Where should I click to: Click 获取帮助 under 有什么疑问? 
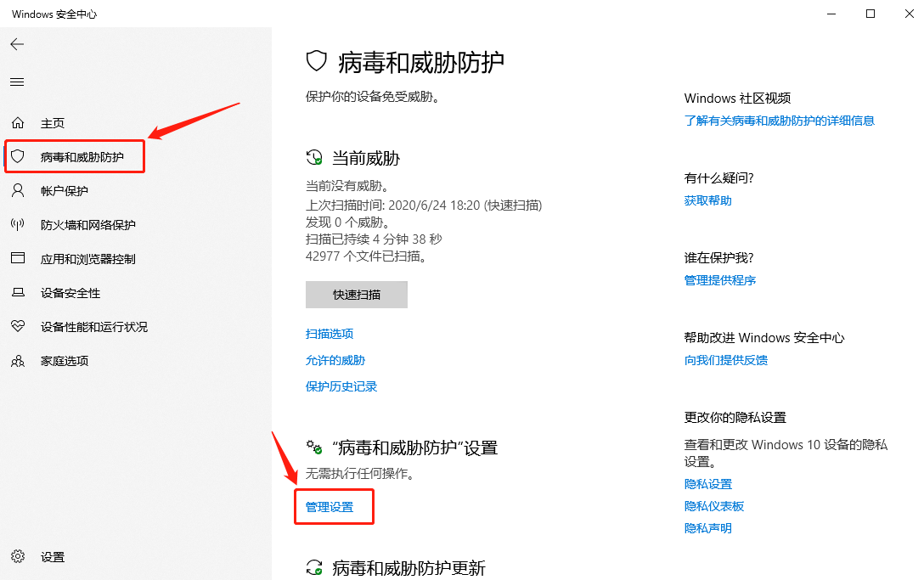point(707,200)
